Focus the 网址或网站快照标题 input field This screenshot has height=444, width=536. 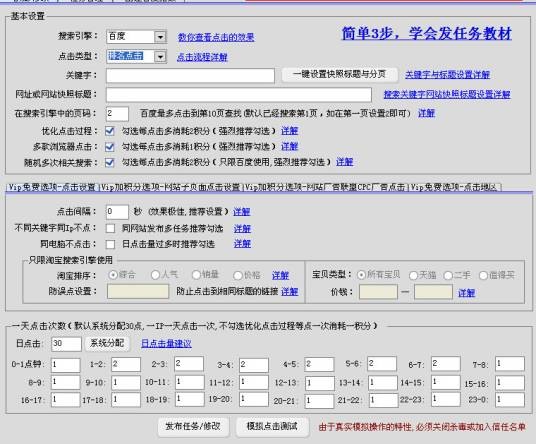pyautogui.click(x=239, y=95)
